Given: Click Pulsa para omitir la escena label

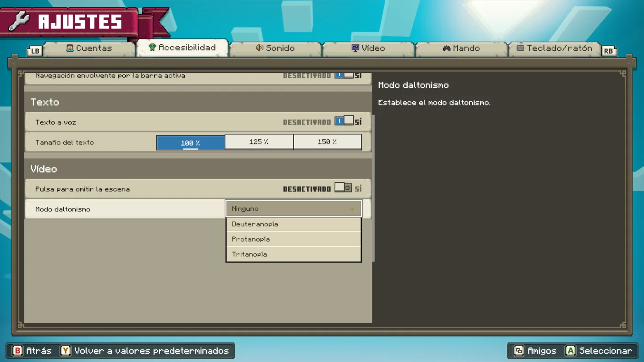Looking at the screenshot, I should click(83, 189).
